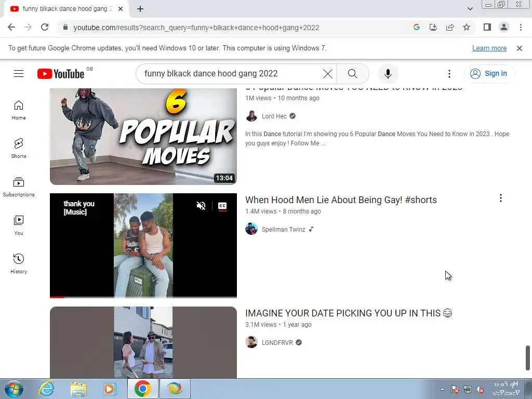Open Spellman Twinz channel avatar
This screenshot has height=399, width=532.
[x=251, y=229]
